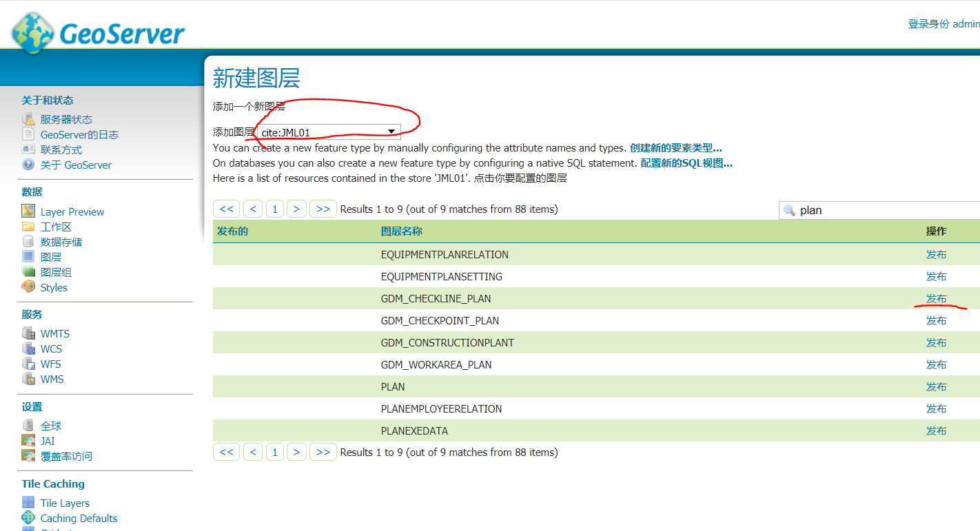Click the Tile Layers icon
Image resolution: width=980 pixels, height=531 pixels.
[28, 503]
